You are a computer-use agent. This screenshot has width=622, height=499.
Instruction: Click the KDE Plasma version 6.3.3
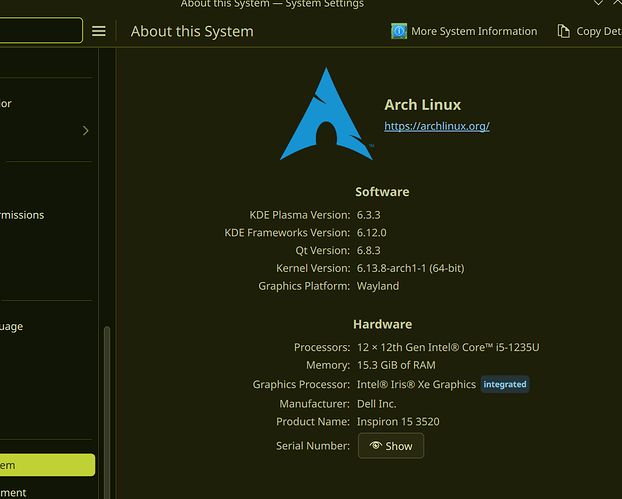pyautogui.click(x=369, y=215)
